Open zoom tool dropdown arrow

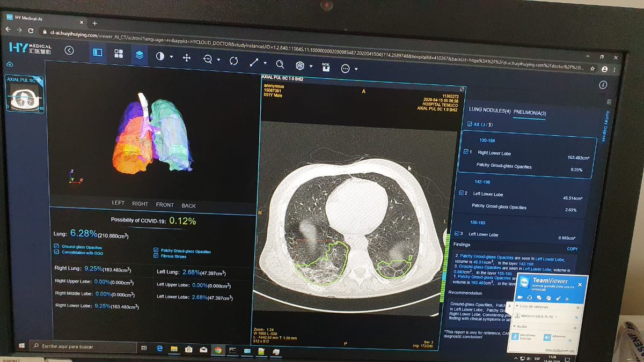point(219,60)
